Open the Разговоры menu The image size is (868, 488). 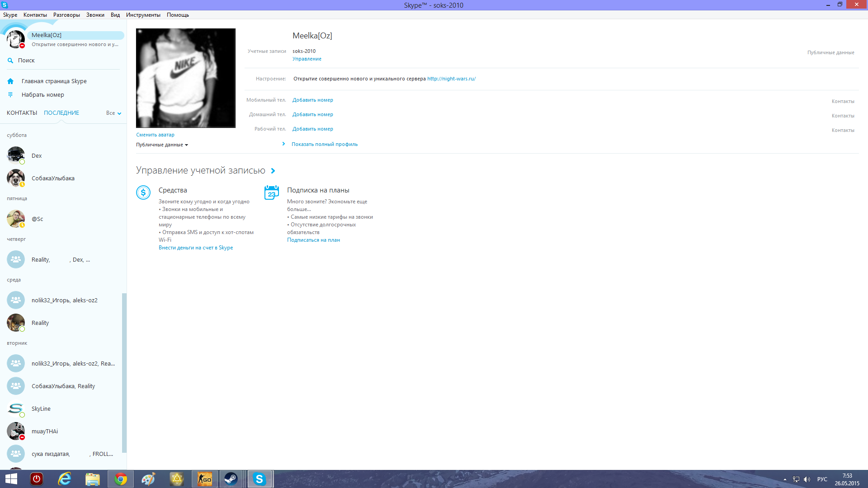click(x=66, y=15)
